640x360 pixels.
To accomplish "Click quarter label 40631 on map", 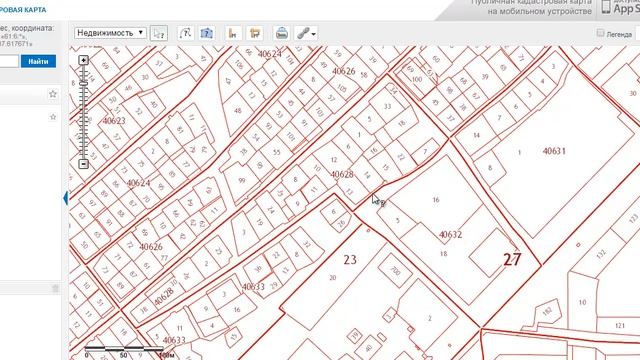I will pos(554,151).
